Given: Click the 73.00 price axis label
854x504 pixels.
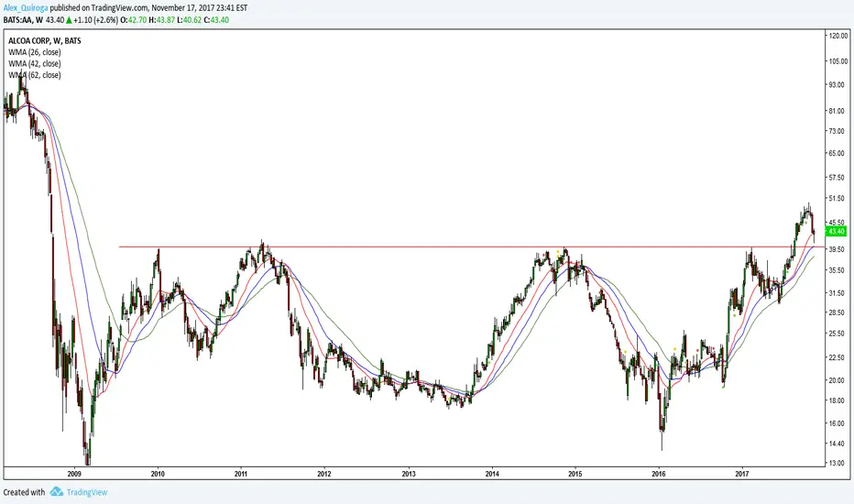Looking at the screenshot, I should pyautogui.click(x=836, y=131).
